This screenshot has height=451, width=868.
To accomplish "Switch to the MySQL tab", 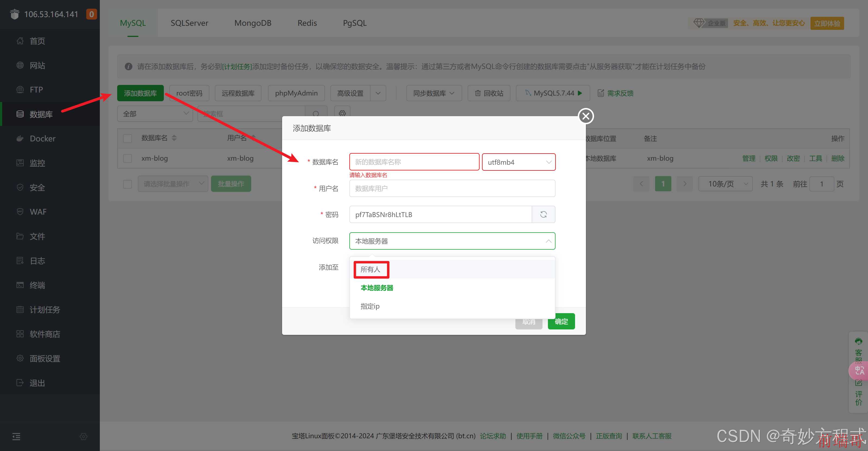I will (133, 23).
